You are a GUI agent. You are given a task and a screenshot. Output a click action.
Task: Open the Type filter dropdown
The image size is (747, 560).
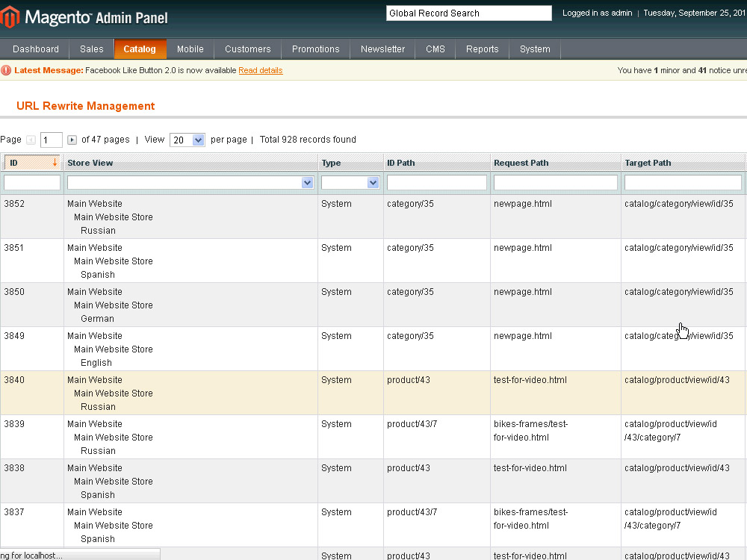[x=373, y=182]
